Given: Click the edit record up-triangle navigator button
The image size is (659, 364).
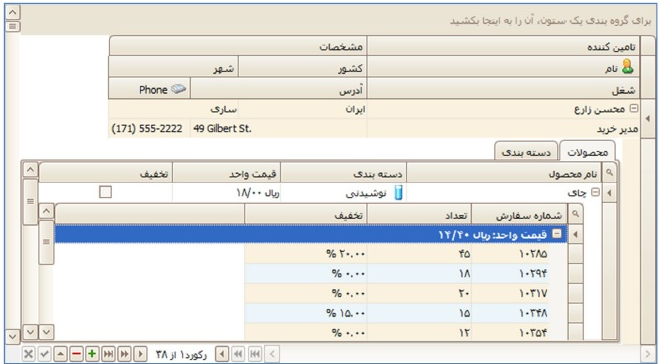Looking at the screenshot, I should 60,354.
